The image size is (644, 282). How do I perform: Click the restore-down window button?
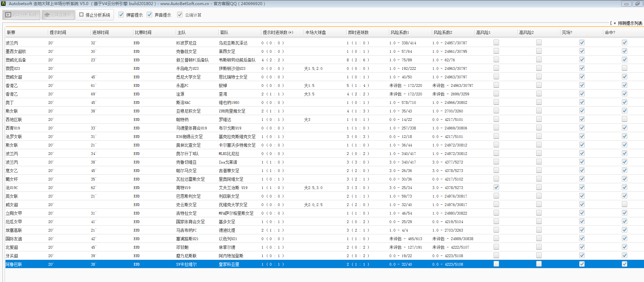click(x=637, y=4)
